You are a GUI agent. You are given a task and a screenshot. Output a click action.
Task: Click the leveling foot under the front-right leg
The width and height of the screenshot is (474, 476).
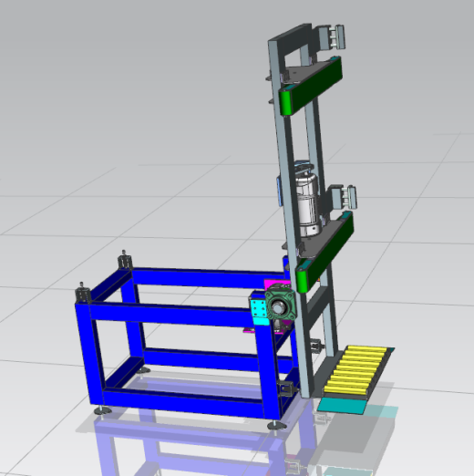coord(276,426)
